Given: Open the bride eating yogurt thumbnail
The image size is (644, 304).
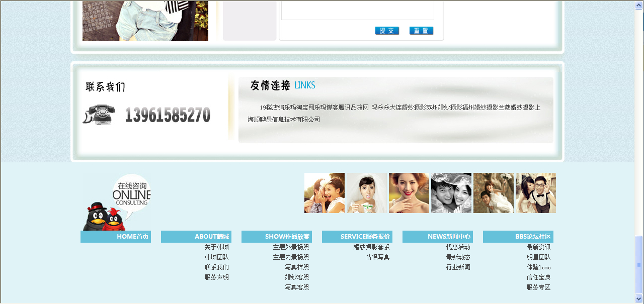Looking at the screenshot, I should (367, 193).
